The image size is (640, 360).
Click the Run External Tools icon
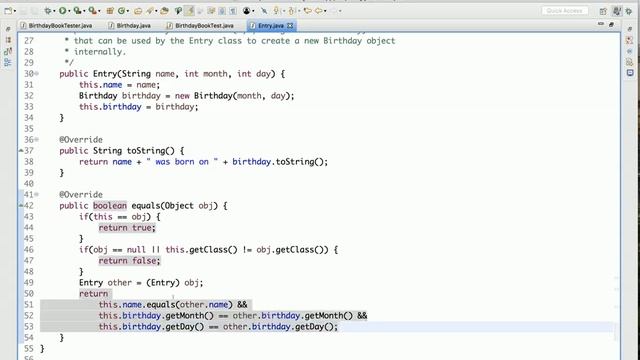click(x=92, y=11)
